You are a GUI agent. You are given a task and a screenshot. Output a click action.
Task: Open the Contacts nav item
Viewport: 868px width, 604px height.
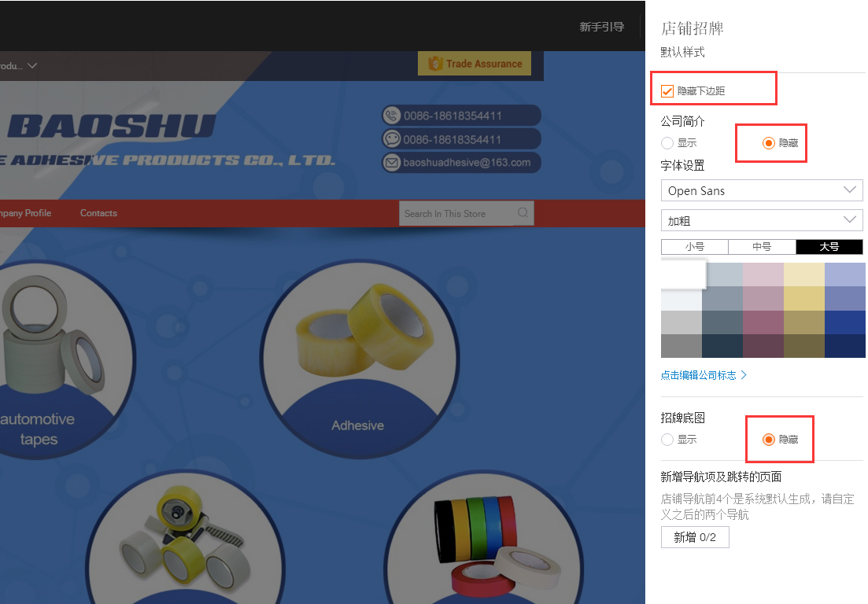(98, 213)
